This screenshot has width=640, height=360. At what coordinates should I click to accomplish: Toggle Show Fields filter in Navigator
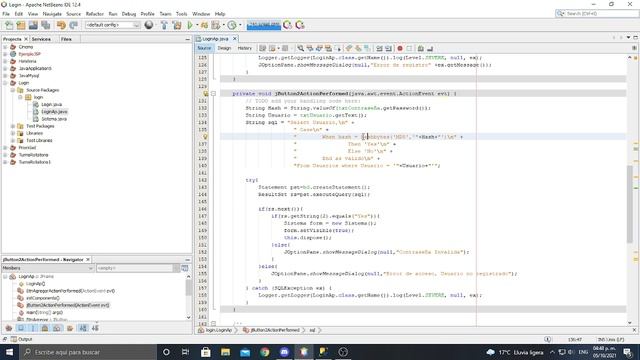click(21, 328)
